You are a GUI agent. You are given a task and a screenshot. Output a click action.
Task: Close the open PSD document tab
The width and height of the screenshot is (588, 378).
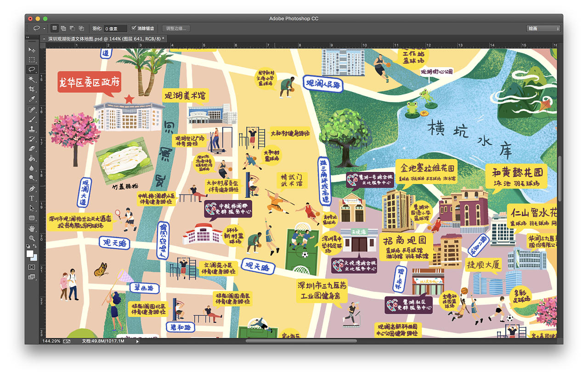tap(44, 39)
